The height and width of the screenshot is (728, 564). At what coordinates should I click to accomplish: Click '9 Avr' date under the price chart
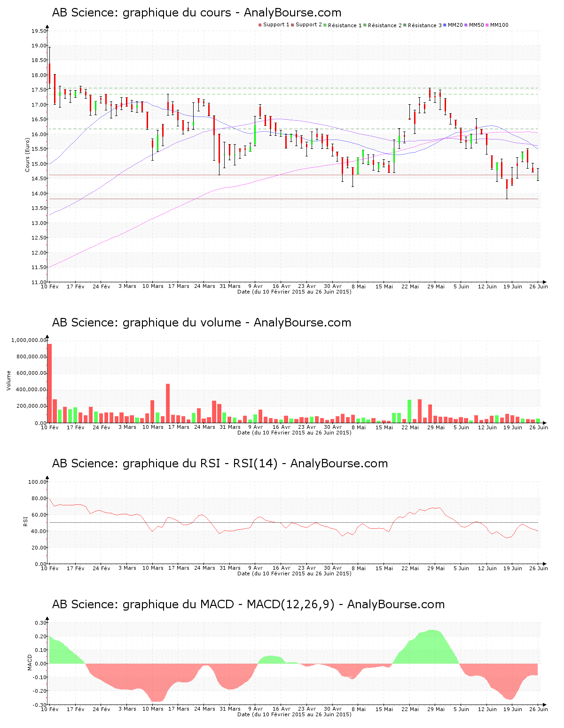255,286
